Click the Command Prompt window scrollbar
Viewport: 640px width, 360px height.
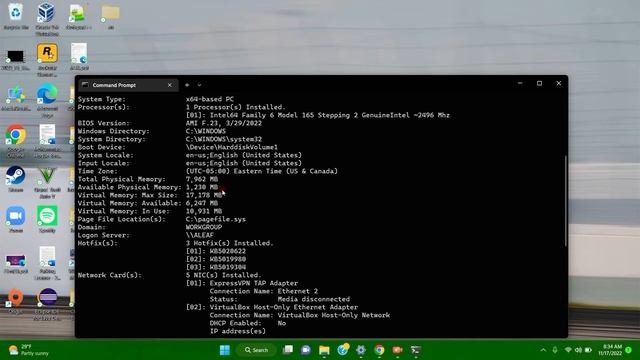pos(566,201)
